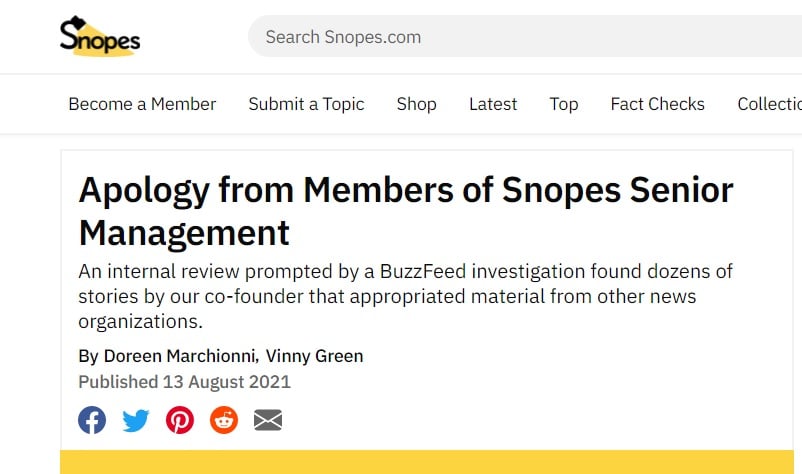The width and height of the screenshot is (802, 474).
Task: Click the yellow banner below share icons
Action: point(430,462)
